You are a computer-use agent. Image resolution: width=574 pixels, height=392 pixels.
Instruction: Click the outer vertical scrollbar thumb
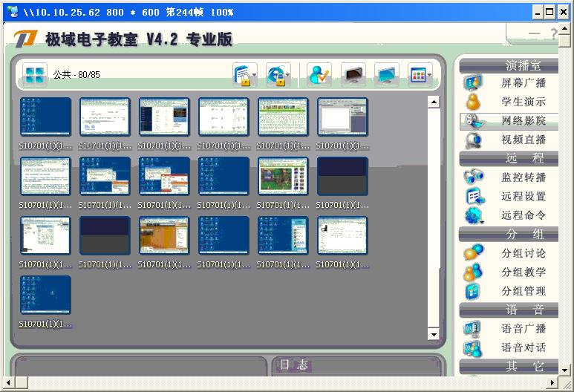point(564,41)
